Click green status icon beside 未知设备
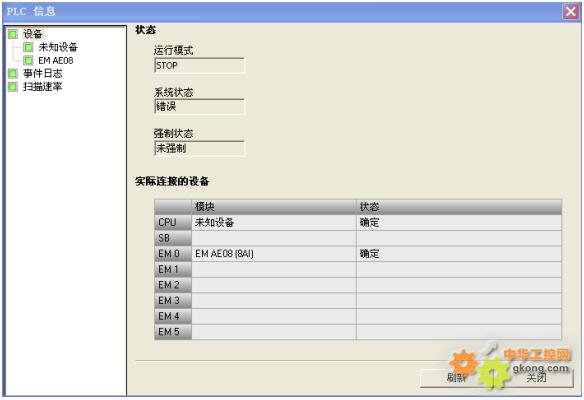Viewport: 584px width, 400px height. pos(28,47)
